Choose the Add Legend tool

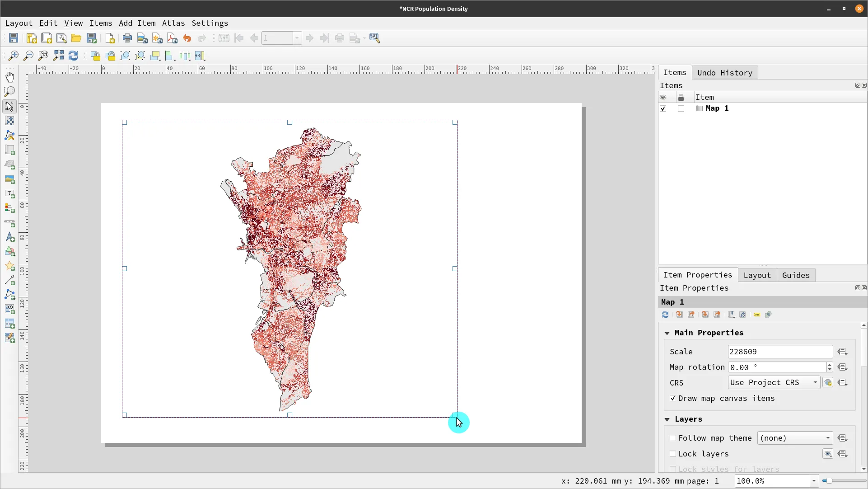(x=9, y=208)
